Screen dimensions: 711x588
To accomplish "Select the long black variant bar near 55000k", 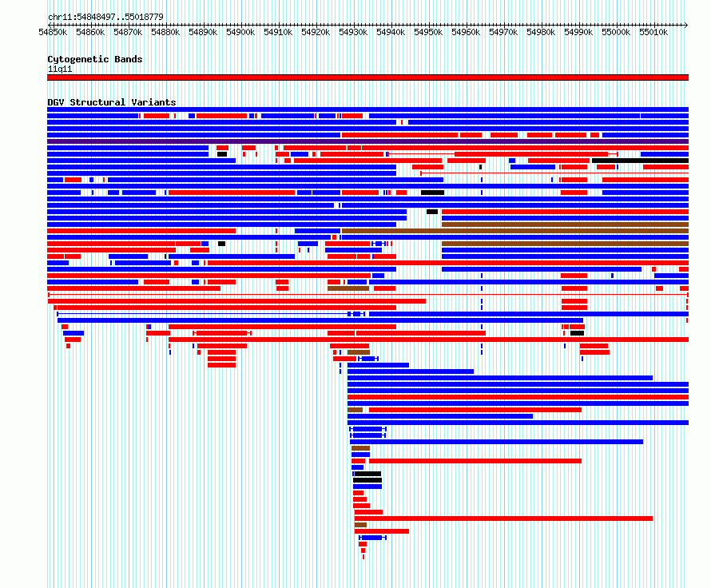I will (640, 161).
